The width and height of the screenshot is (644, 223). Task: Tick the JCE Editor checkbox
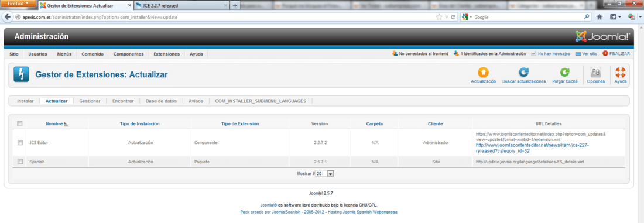point(20,142)
